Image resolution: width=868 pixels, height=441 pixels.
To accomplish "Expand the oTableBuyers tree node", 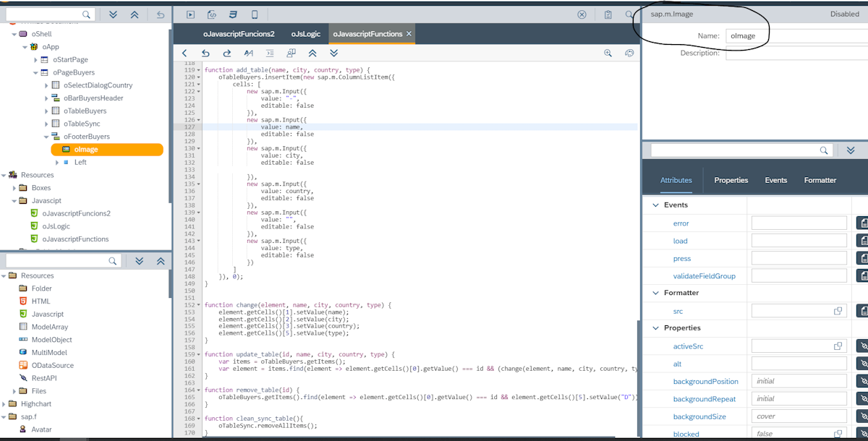I will [46, 111].
